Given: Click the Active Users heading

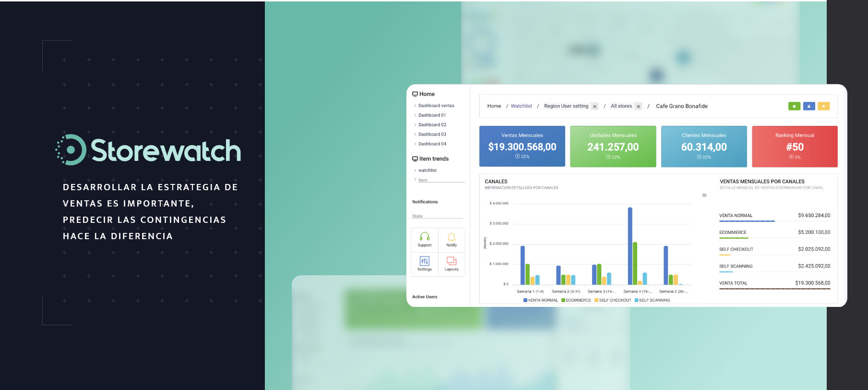Looking at the screenshot, I should click(x=425, y=297).
